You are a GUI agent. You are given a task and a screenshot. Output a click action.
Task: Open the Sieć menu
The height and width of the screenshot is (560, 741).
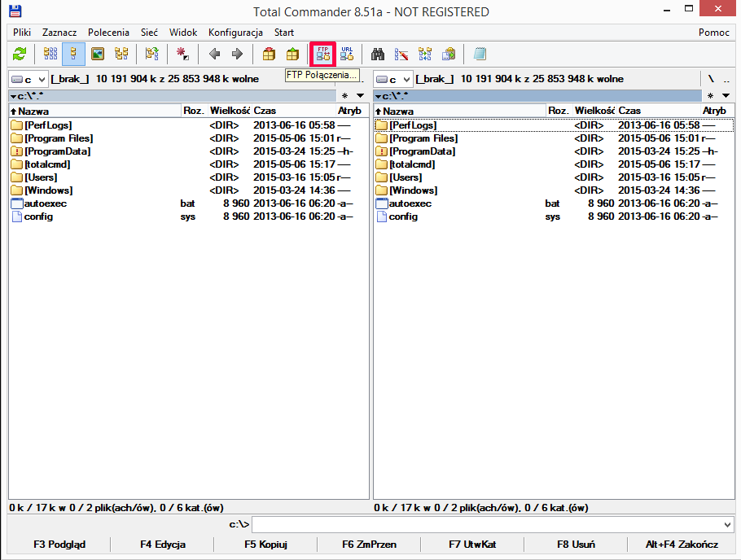point(149,32)
